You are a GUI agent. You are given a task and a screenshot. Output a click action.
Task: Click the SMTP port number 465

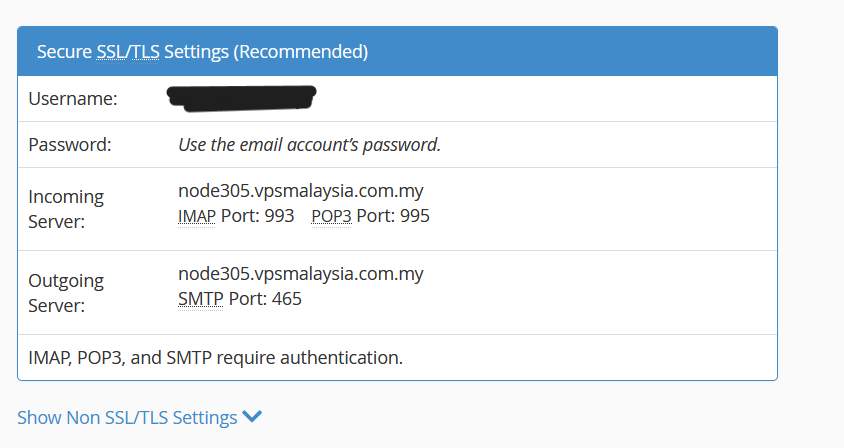[285, 299]
